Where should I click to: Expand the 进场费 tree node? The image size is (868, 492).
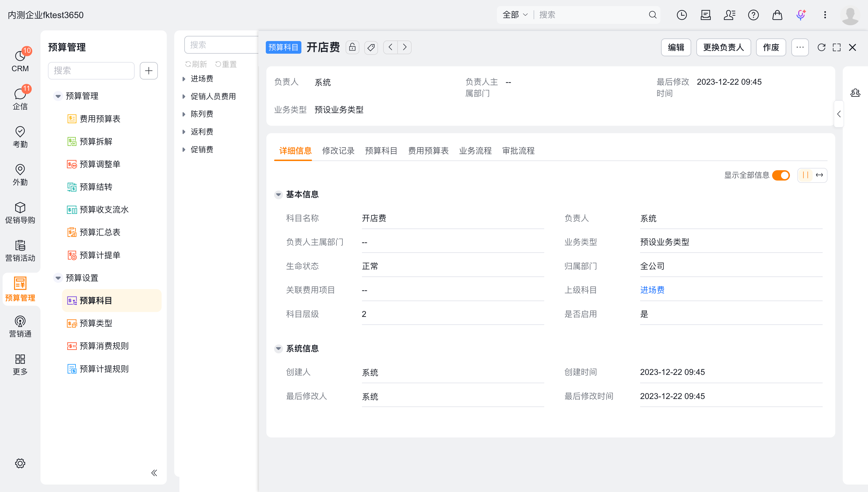point(184,79)
